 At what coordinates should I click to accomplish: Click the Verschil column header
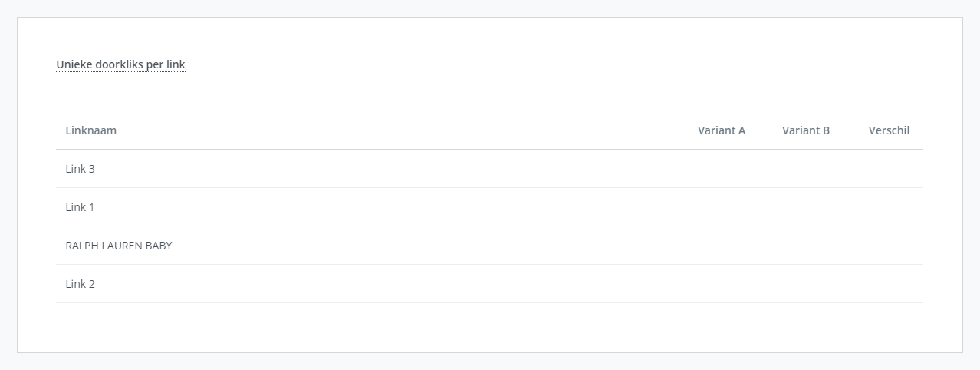click(889, 130)
